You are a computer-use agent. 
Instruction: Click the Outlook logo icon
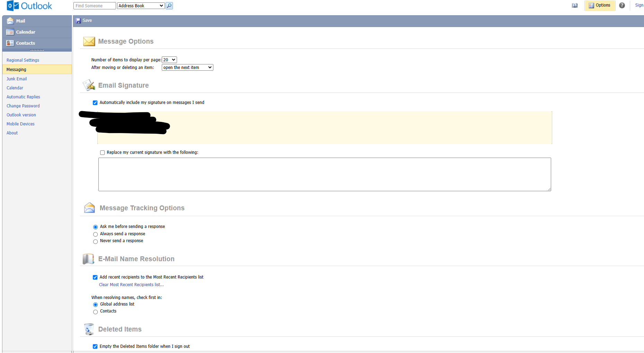point(13,6)
